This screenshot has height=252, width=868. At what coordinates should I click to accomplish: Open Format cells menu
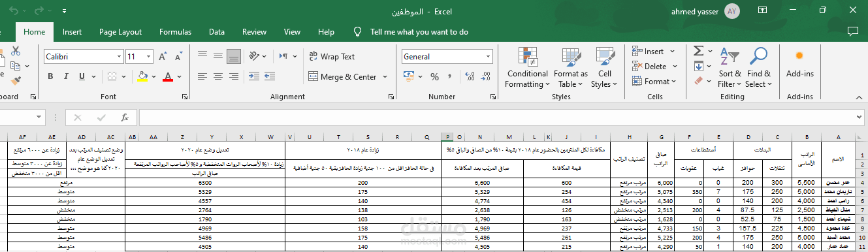click(654, 82)
